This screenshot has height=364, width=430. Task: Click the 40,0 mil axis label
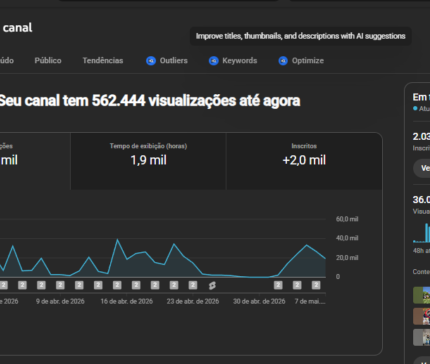pyautogui.click(x=347, y=238)
